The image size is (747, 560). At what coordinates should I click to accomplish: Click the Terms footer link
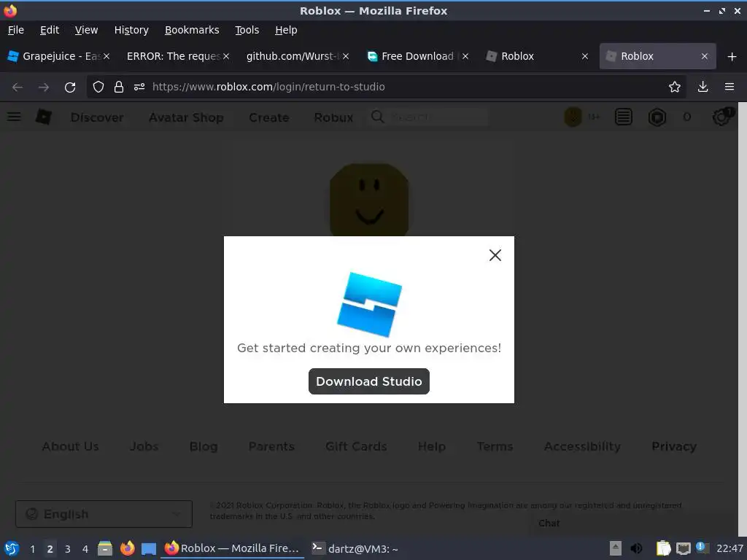(x=495, y=447)
